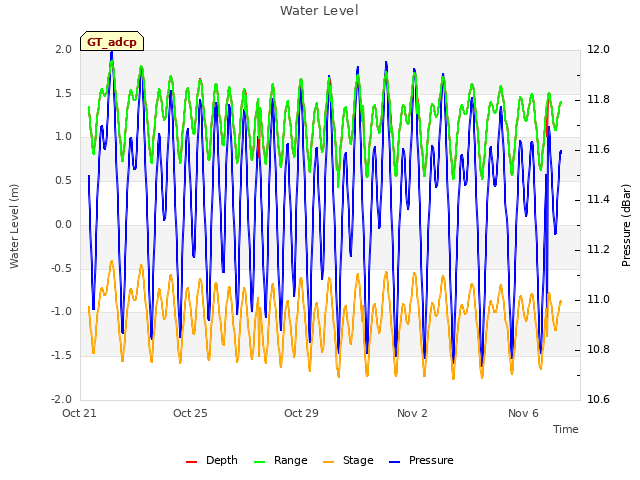Click the 2.0 left axis tick label

[63, 49]
